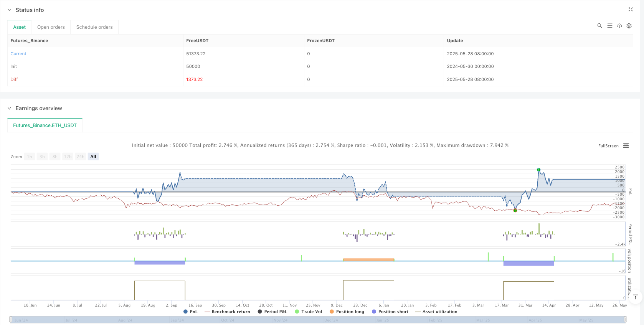The image size is (644, 325).
Task: Click the left handle of range navigator
Action: tap(10, 320)
